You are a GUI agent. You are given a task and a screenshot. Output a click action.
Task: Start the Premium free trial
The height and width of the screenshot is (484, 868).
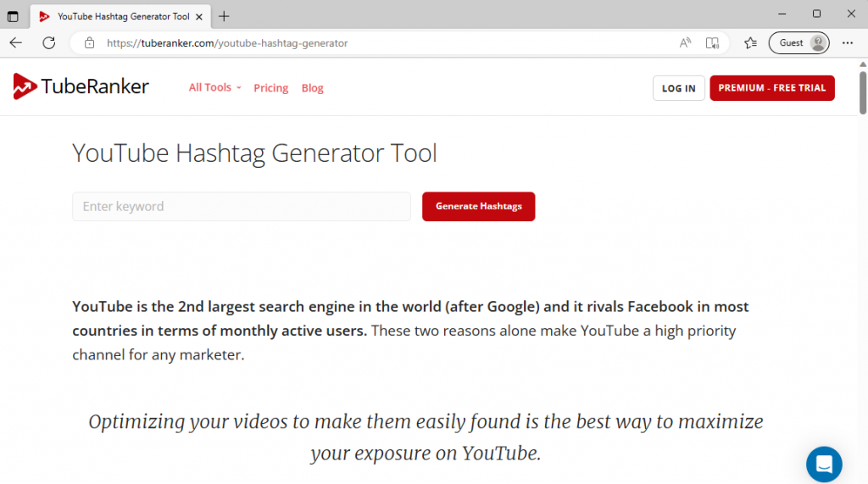point(771,88)
